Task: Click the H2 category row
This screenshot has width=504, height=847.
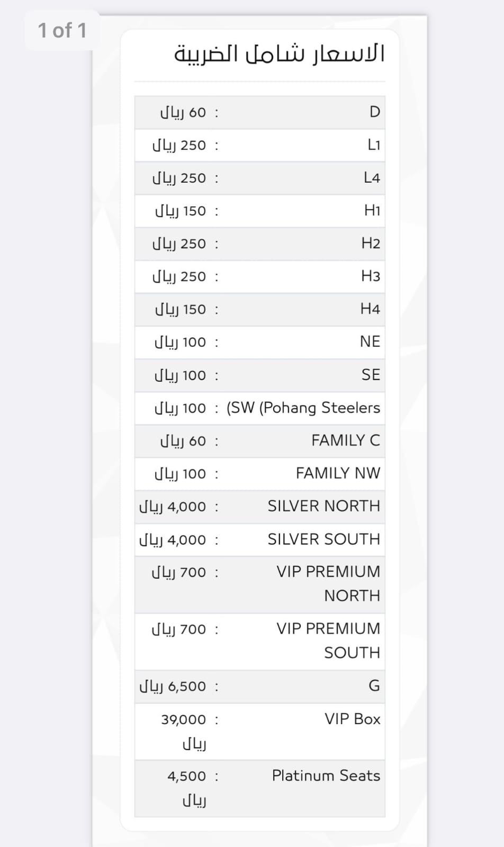Action: (259, 244)
